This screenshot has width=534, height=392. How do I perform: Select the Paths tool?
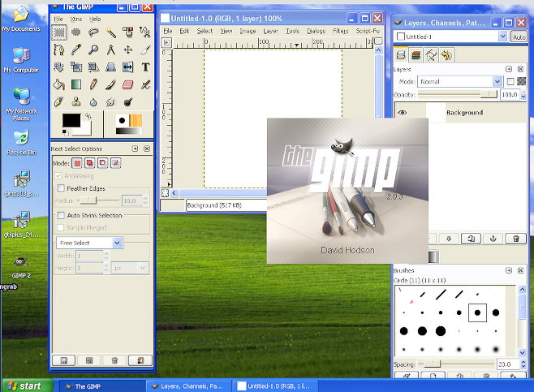click(x=59, y=50)
